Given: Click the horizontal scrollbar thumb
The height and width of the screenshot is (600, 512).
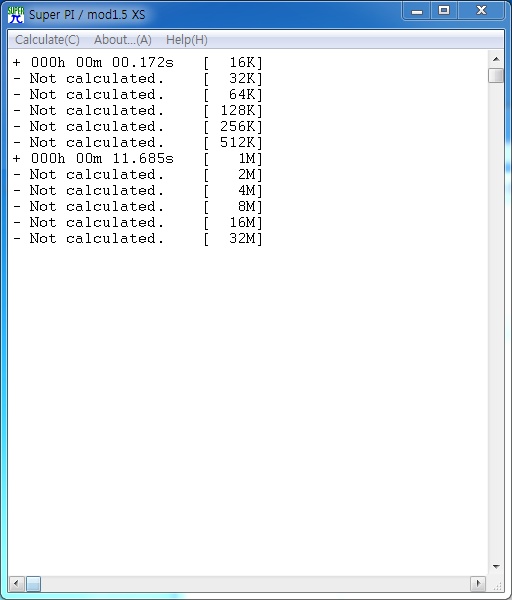Looking at the screenshot, I should pos(33,584).
